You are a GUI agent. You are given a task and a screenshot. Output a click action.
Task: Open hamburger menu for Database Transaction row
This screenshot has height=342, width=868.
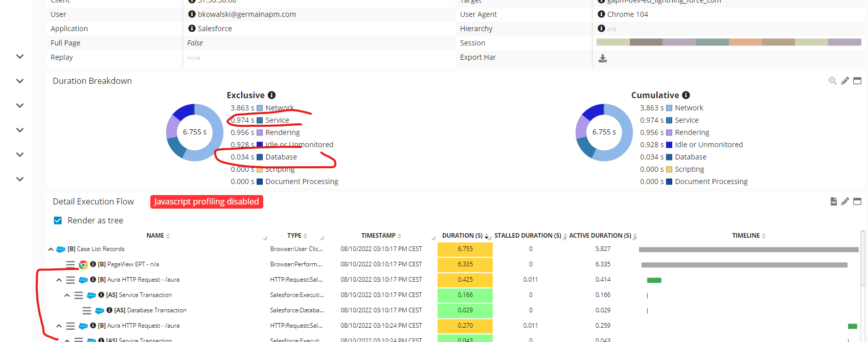(x=87, y=311)
